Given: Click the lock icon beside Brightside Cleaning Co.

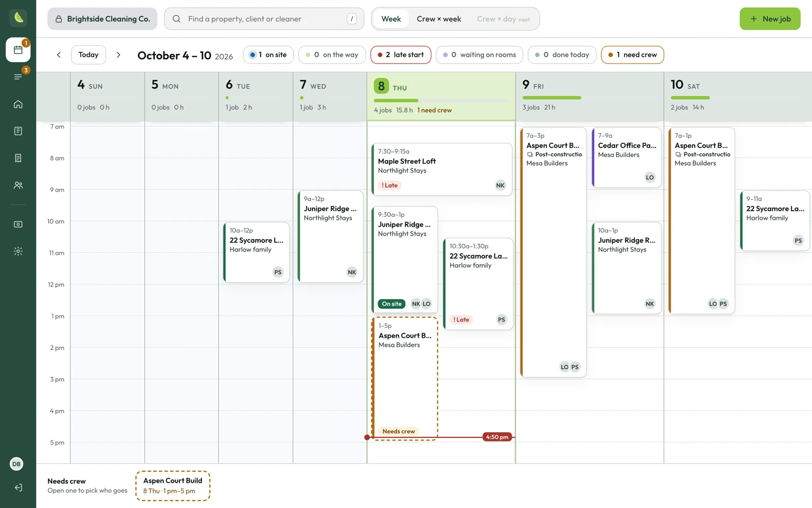Looking at the screenshot, I should (x=59, y=19).
